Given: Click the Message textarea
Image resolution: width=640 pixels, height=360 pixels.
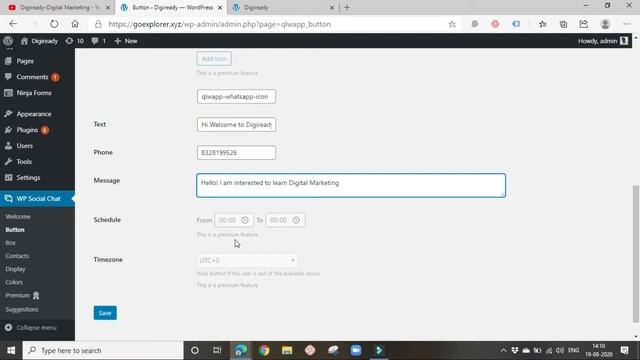Looking at the screenshot, I should 351,185.
